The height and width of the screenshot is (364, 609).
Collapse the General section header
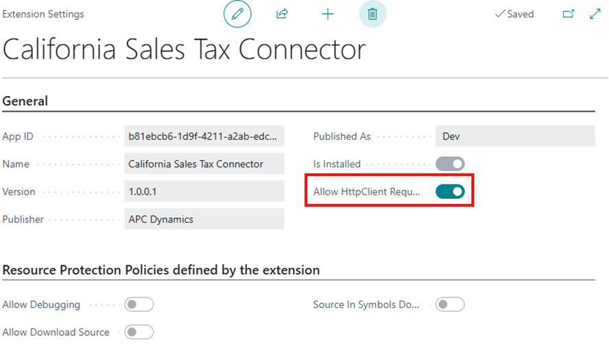[25, 101]
